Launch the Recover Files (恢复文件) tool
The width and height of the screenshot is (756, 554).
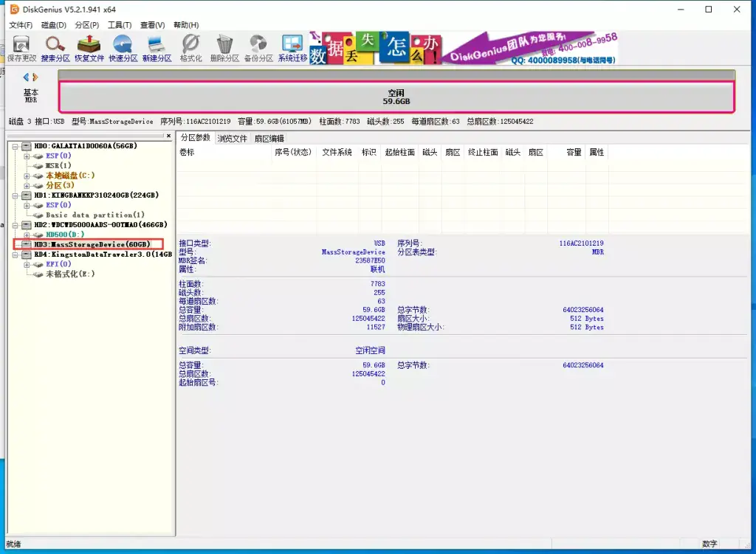point(89,49)
